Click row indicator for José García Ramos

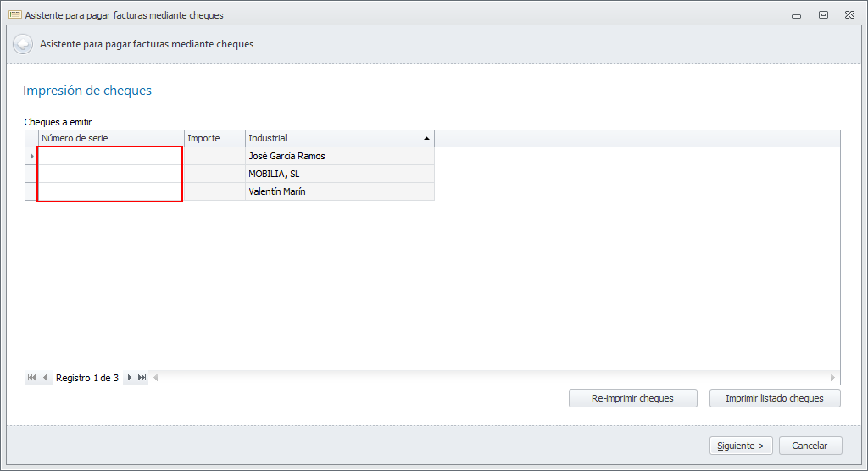[31, 156]
